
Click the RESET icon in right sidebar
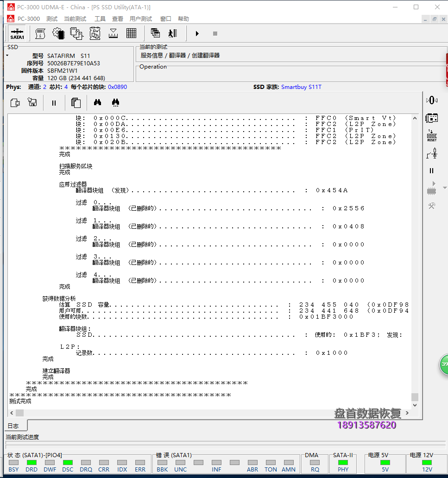coord(431,136)
